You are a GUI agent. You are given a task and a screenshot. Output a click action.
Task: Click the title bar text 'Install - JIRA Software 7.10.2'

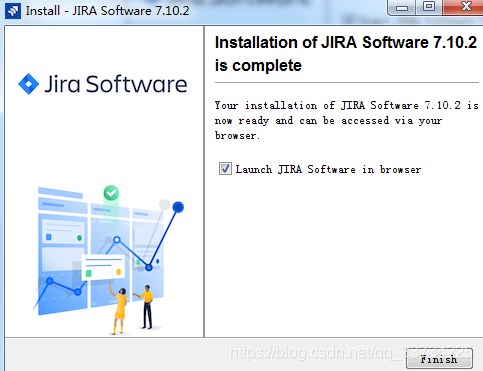(107, 11)
